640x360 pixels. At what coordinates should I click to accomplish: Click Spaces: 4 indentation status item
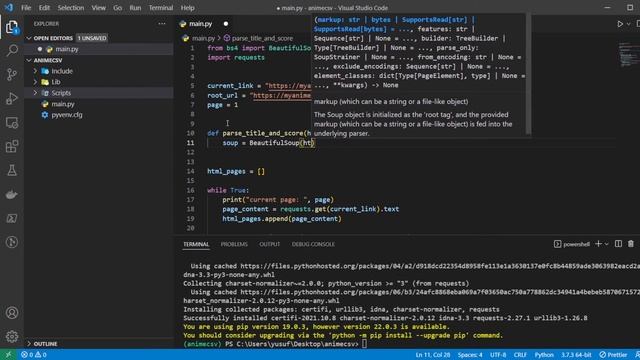pyautogui.click(x=470, y=355)
